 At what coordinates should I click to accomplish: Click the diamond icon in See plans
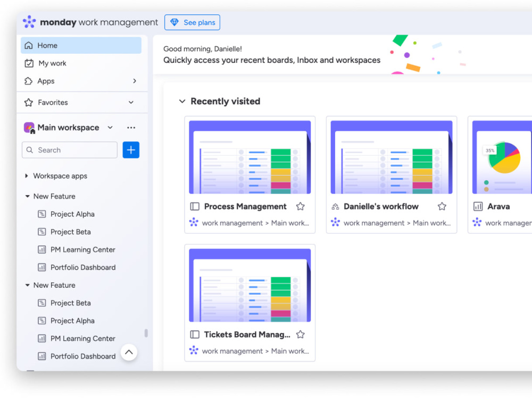pos(174,22)
